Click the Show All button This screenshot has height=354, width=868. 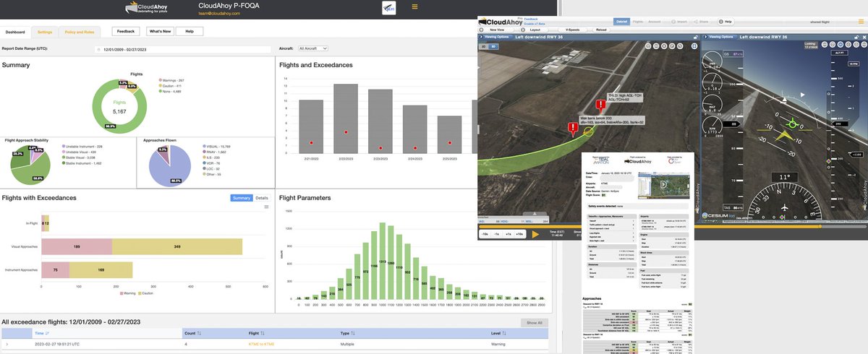pyautogui.click(x=534, y=323)
